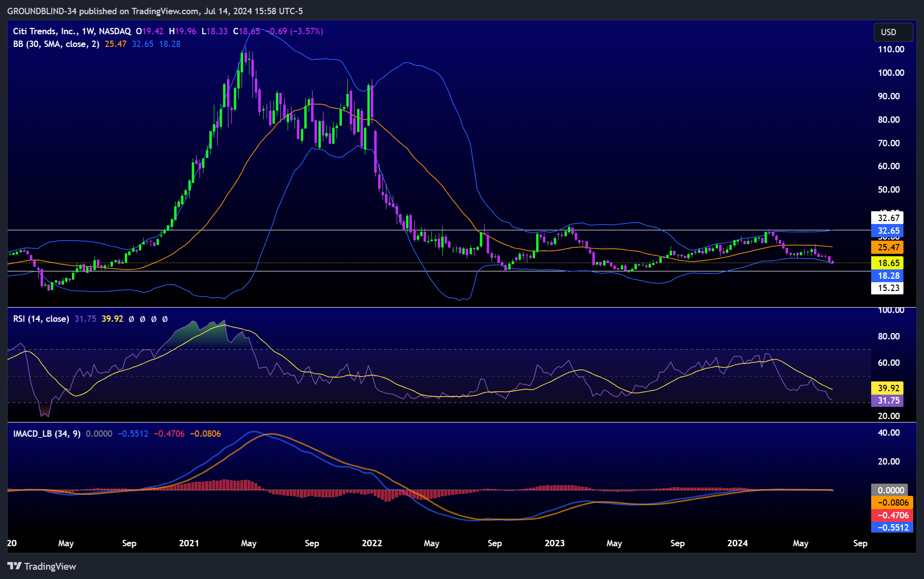924x579 pixels.
Task: Click the BB (30, SMA, close, 2) indicator label
Action: pyautogui.click(x=56, y=44)
